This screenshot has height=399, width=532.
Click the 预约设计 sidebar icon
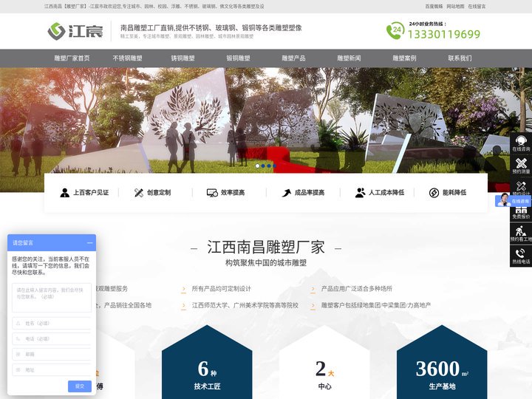coord(521,186)
